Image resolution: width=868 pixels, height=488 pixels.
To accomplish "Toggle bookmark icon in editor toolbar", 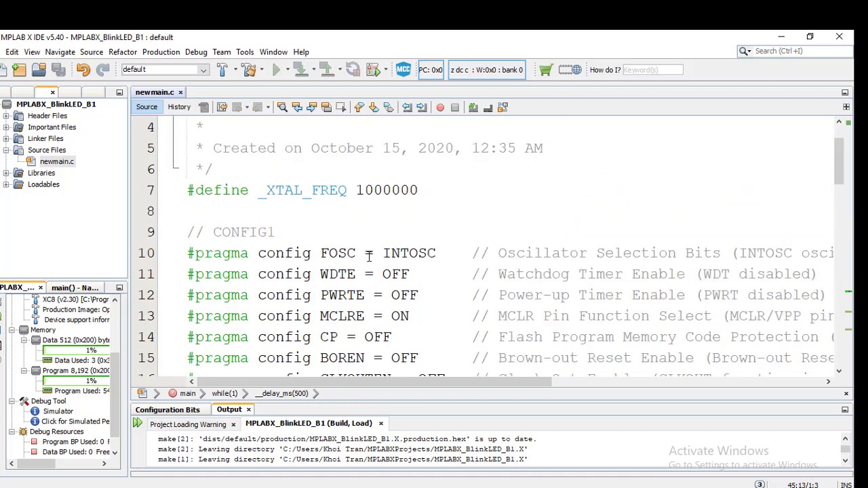I will coord(389,107).
